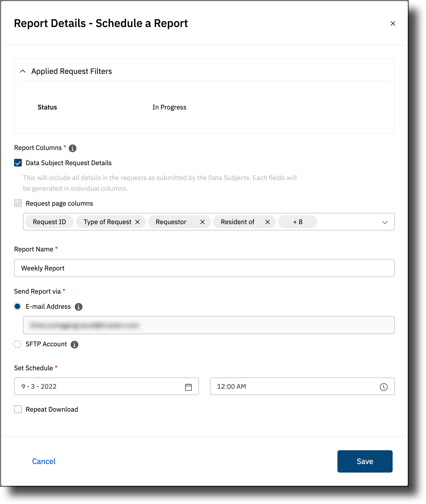
Task: Click the Cancel link
Action: 44,461
